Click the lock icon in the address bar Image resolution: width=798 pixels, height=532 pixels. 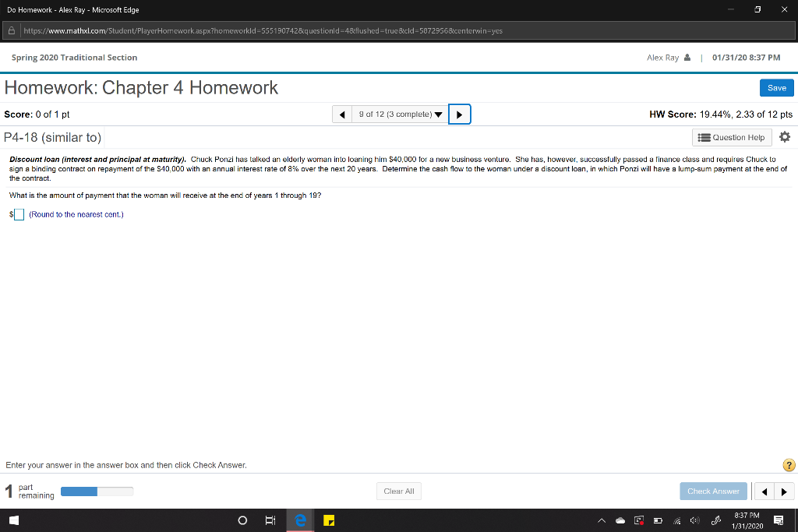(11, 30)
